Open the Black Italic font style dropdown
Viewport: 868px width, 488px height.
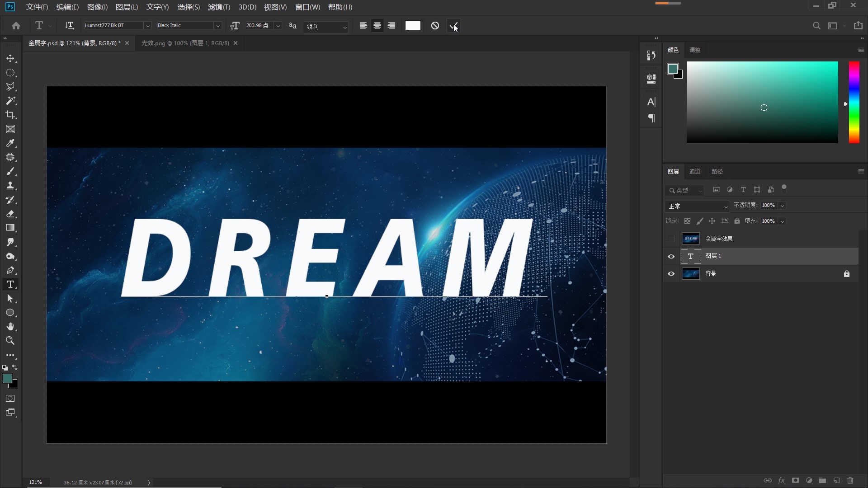218,26
